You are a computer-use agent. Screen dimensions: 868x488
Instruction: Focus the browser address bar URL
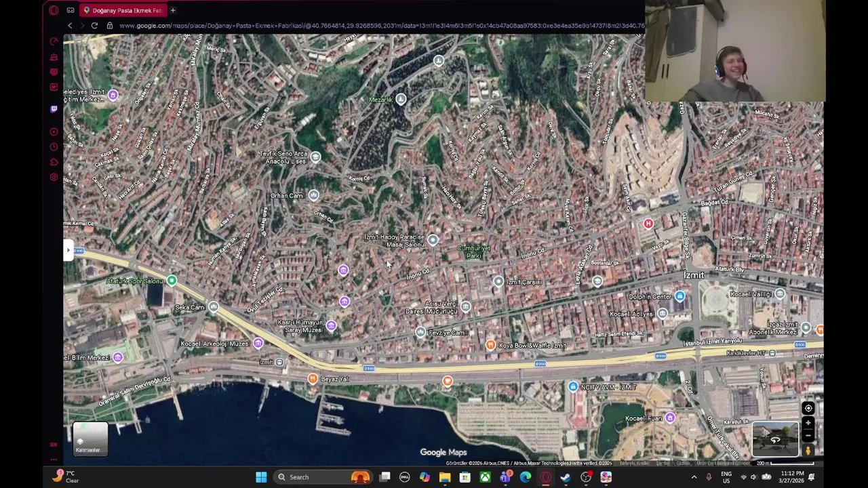[x=381, y=26]
